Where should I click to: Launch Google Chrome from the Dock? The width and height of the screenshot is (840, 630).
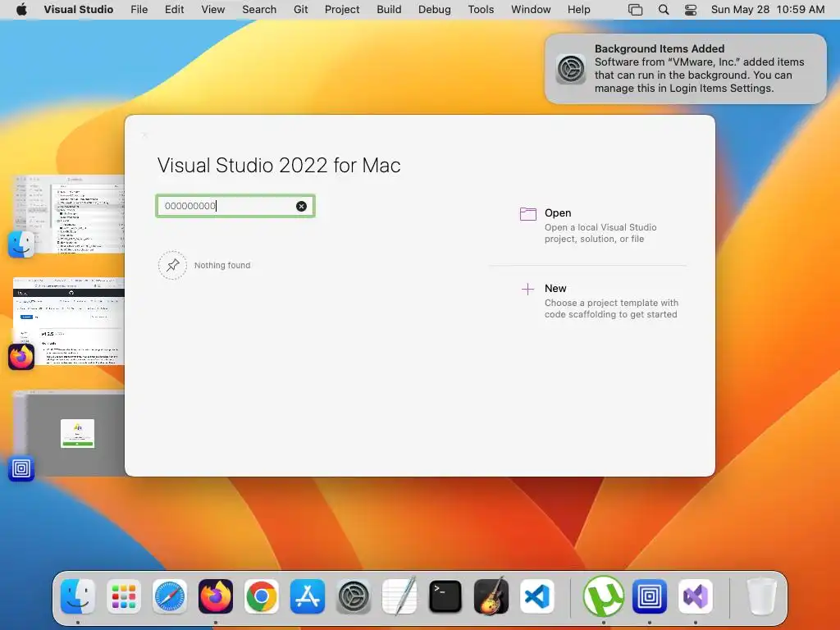pyautogui.click(x=262, y=596)
